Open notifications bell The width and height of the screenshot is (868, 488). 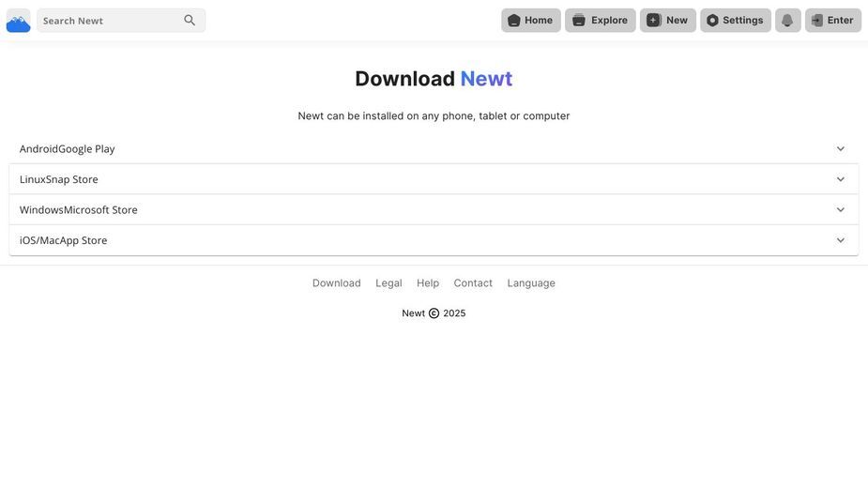coord(787,21)
